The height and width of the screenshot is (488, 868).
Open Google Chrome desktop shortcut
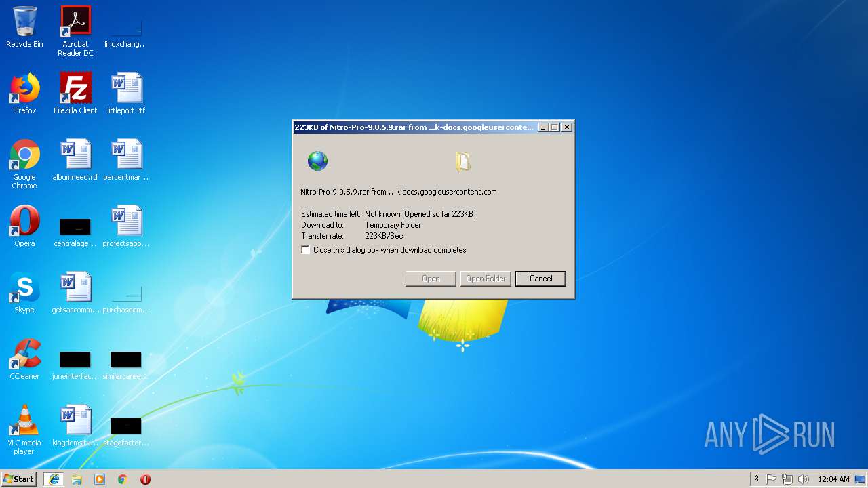pos(24,164)
